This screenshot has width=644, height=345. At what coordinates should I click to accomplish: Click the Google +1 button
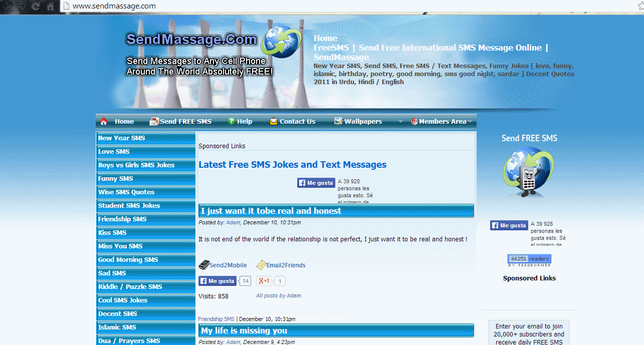[x=264, y=281]
